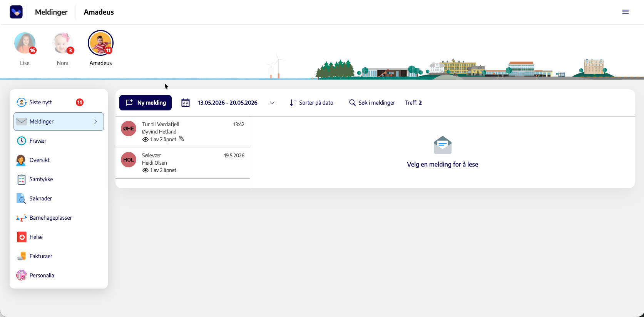
Task: Open the Tur til Vardafjell message
Action: pyautogui.click(x=183, y=132)
